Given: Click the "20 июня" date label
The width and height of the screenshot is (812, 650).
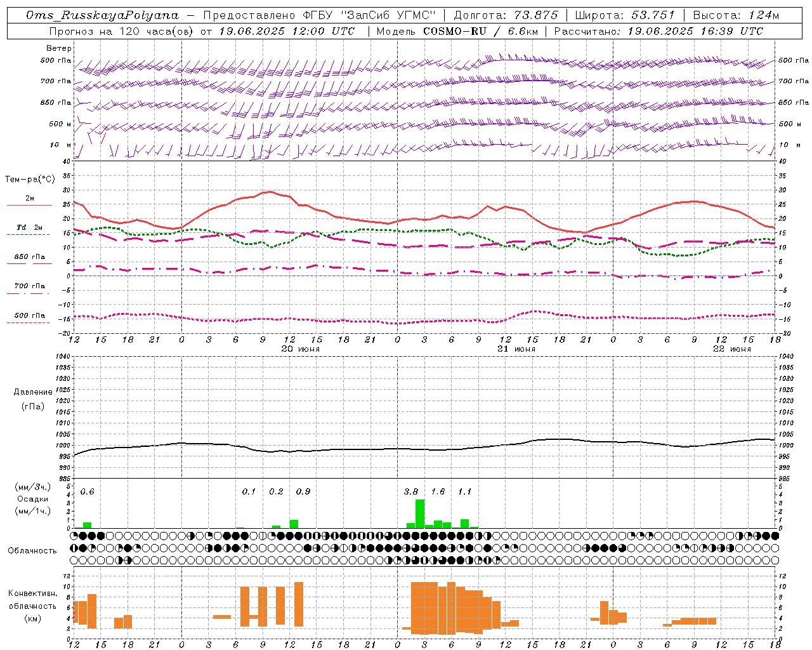Looking at the screenshot, I should pyautogui.click(x=301, y=349).
